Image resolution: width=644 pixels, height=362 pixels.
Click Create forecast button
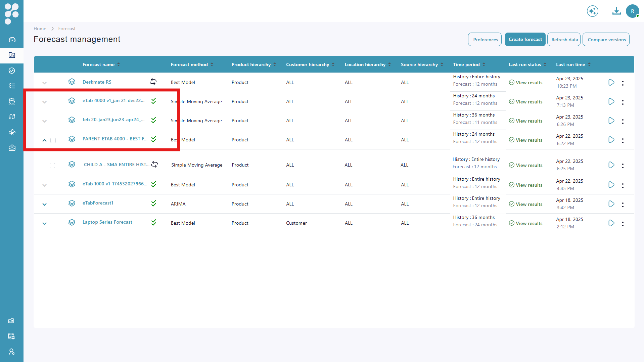point(525,39)
